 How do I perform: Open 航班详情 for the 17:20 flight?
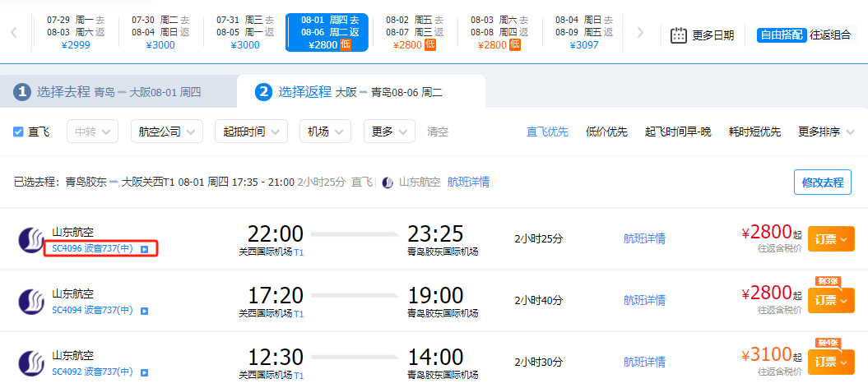[644, 300]
